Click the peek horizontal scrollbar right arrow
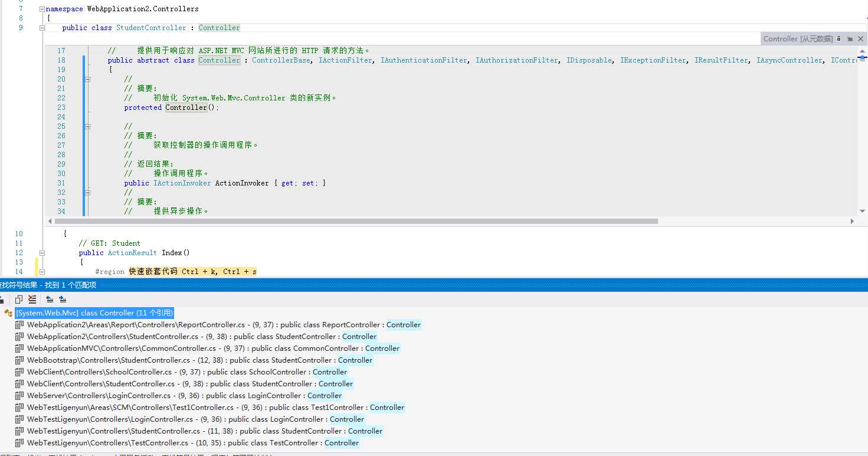868x456 pixels. click(852, 222)
